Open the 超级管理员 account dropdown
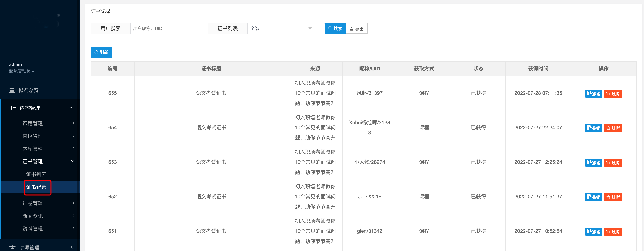Image resolution: width=644 pixels, height=251 pixels. 22,71
